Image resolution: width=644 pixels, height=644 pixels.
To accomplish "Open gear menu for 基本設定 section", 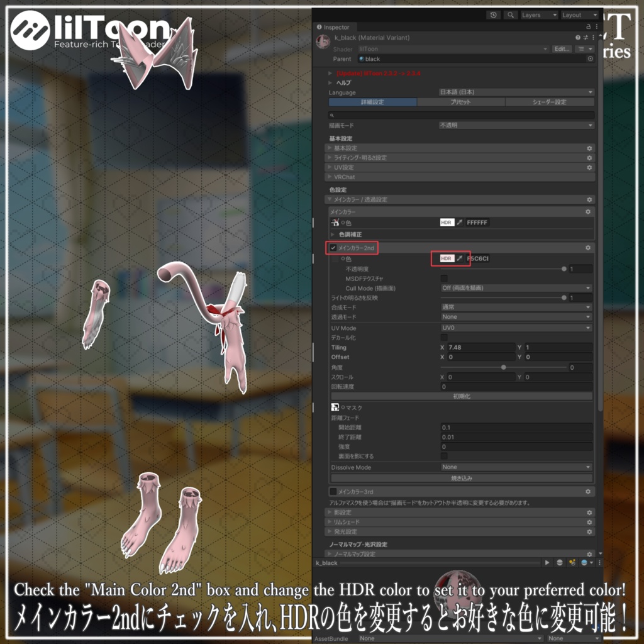I will pos(589,148).
